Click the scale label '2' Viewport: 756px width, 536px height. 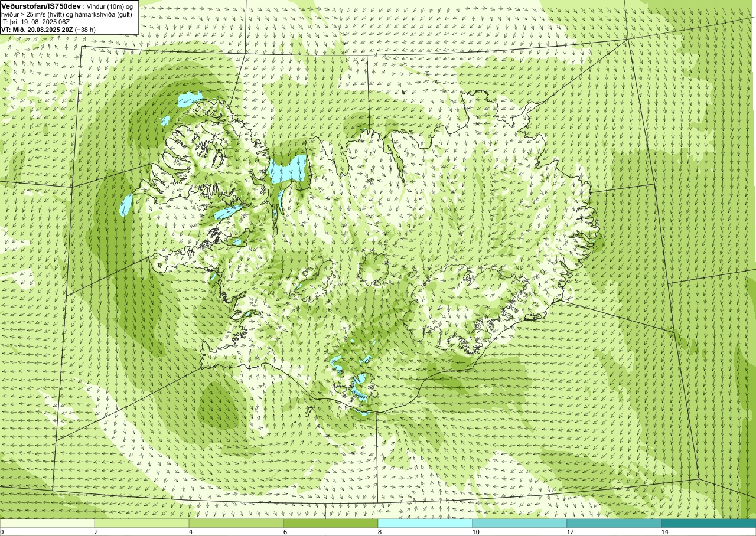tap(96, 532)
